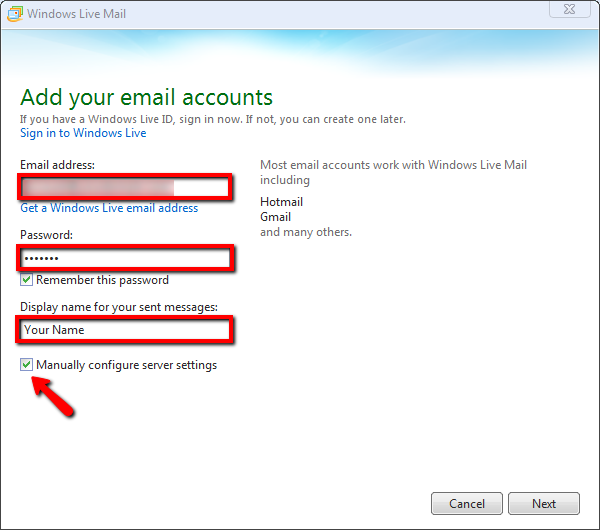Click the Cancel button
Viewport: 600px width, 530px height.
pos(467,504)
